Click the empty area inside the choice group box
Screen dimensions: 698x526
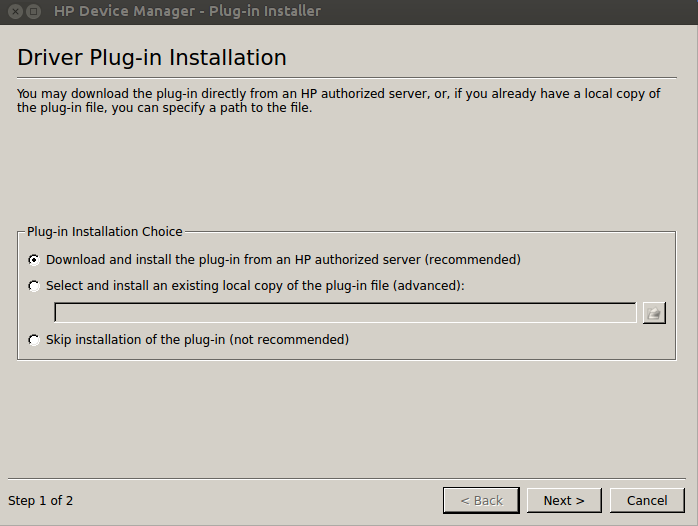tap(512, 340)
